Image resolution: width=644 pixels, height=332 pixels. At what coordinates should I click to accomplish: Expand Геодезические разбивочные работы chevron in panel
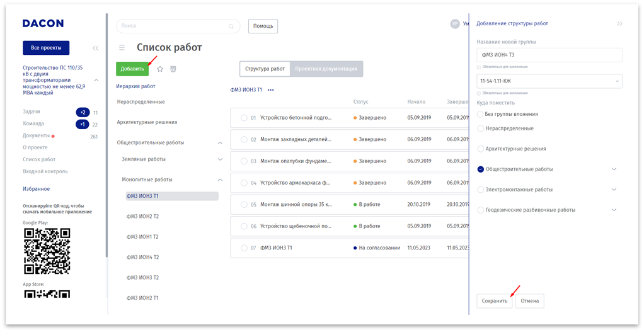point(614,210)
